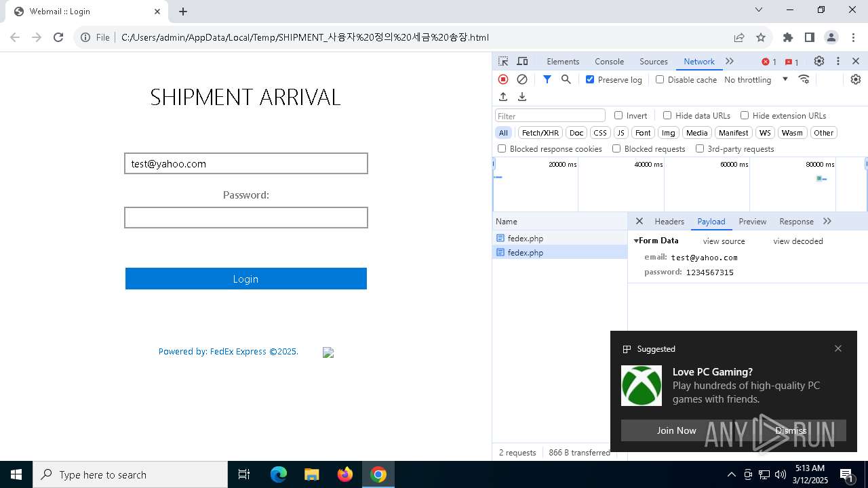The width and height of the screenshot is (868, 488).
Task: Enable Hide extension URLs checkbox
Action: click(x=745, y=115)
